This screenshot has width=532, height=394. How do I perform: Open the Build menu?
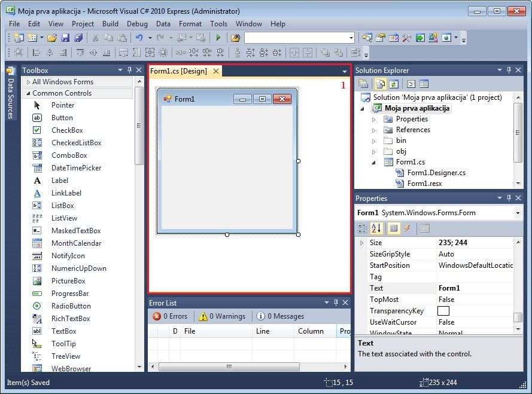pyautogui.click(x=110, y=24)
